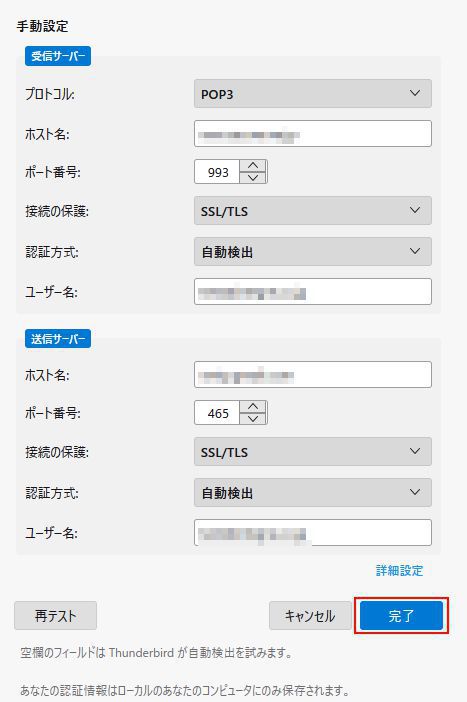Image resolution: width=467 pixels, height=702 pixels.
Task: Decrease the incoming port number 993
Action: coord(253,178)
